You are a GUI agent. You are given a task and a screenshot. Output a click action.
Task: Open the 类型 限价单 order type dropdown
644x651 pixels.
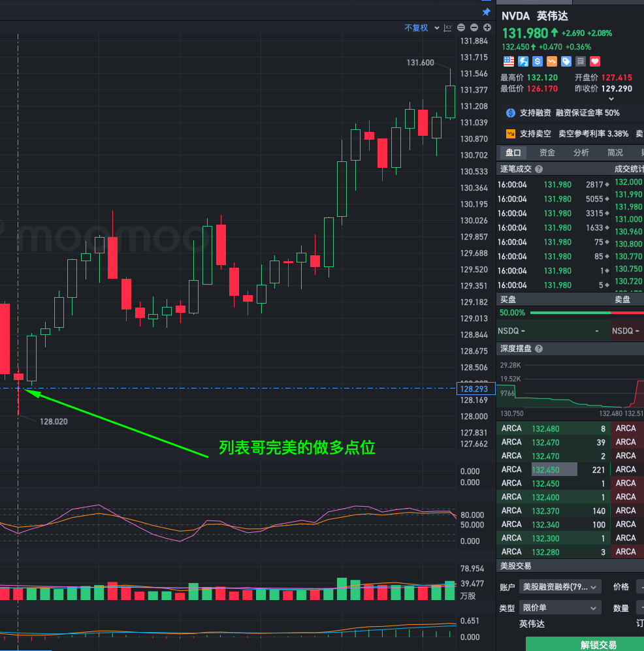click(x=560, y=608)
